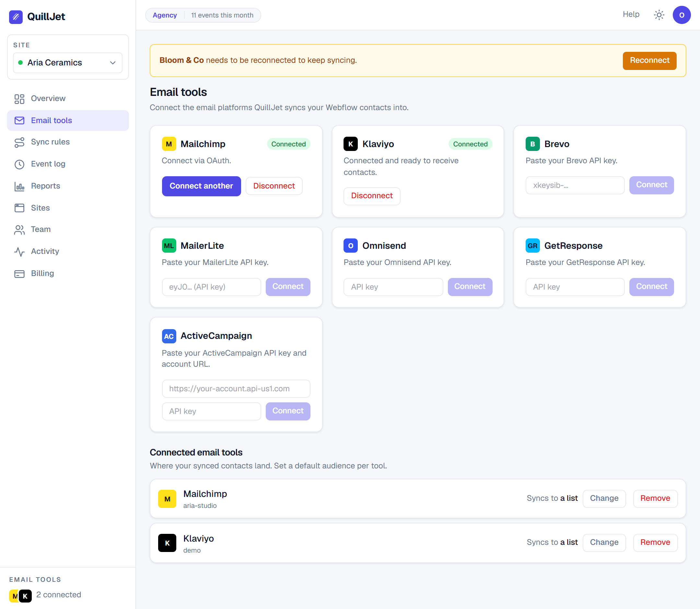
Task: Click the Activity pulse icon
Action: 19,252
